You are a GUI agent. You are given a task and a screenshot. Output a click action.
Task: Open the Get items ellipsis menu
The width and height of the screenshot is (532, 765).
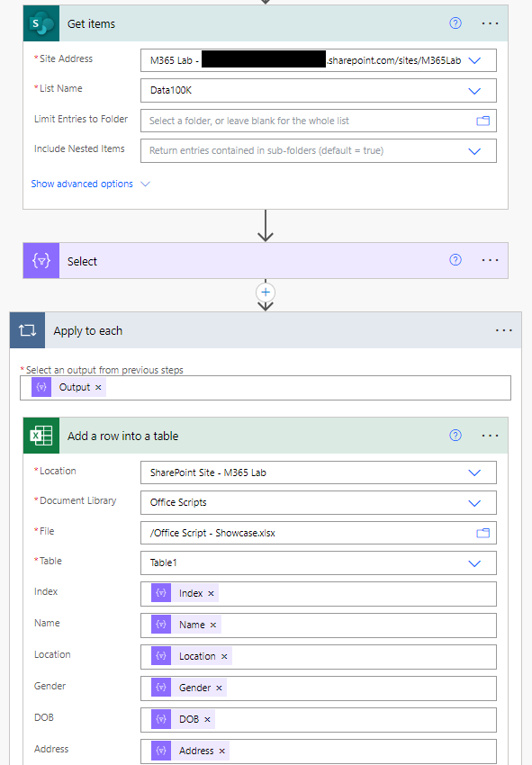pos(490,23)
